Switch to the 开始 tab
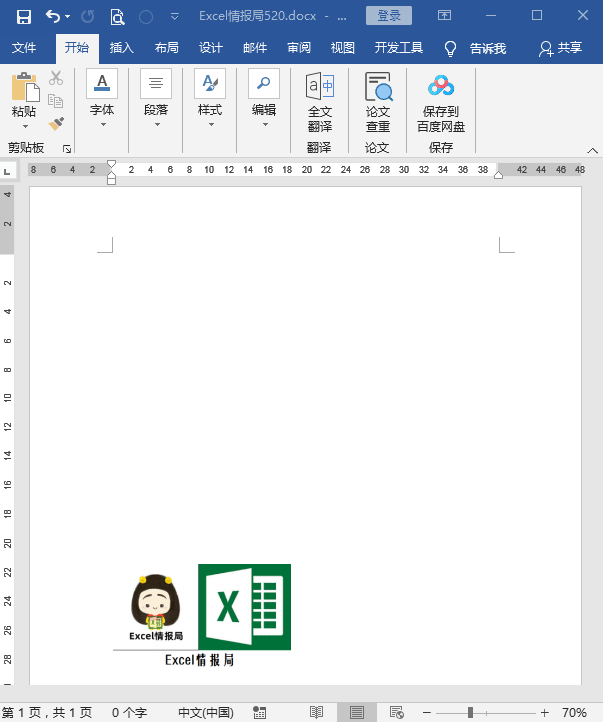Screen dimensions: 603x722 (77, 47)
